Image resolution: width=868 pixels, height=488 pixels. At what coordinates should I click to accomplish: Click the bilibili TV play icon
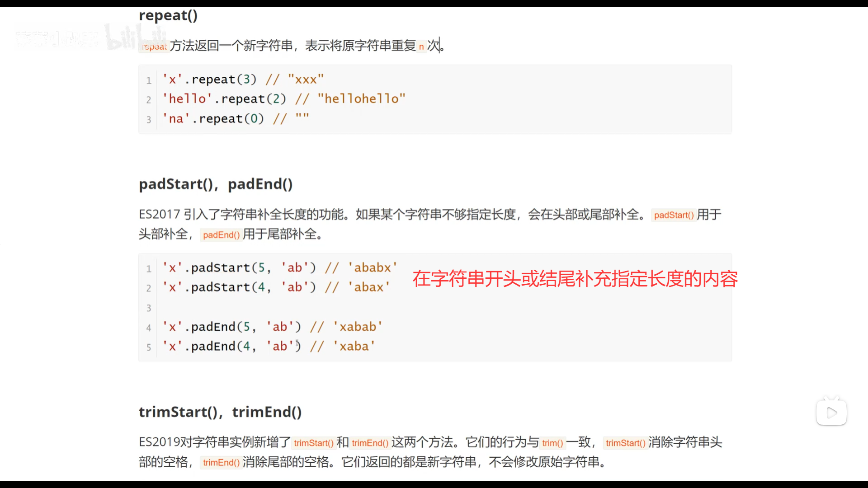831,412
